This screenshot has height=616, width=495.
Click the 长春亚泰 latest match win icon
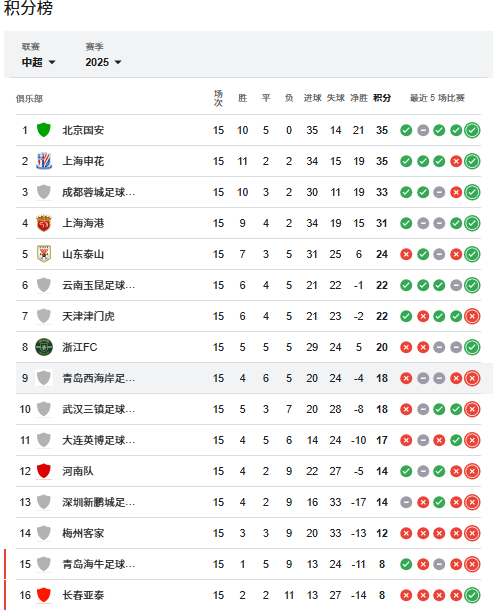coord(472,595)
